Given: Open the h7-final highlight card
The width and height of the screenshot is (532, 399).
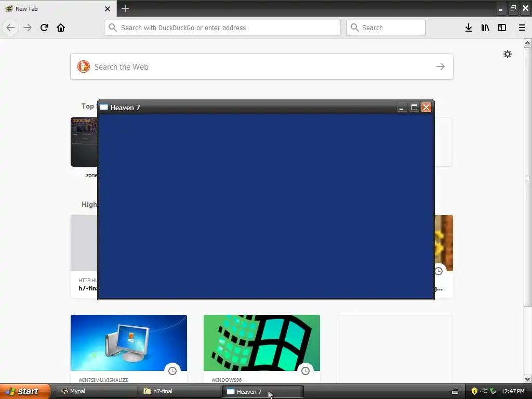Looking at the screenshot, I should coord(84,257).
